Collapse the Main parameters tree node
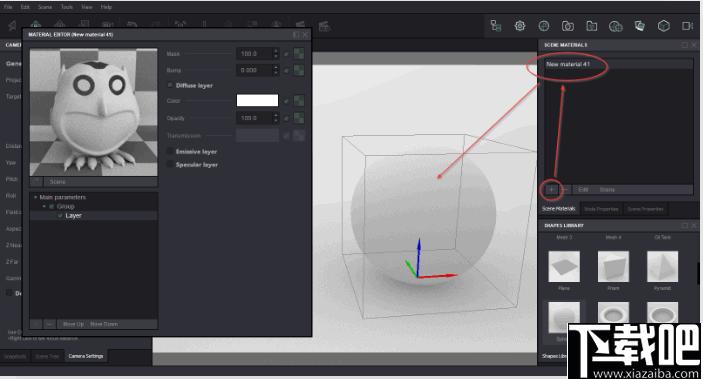This screenshot has height=379, width=703. click(35, 197)
